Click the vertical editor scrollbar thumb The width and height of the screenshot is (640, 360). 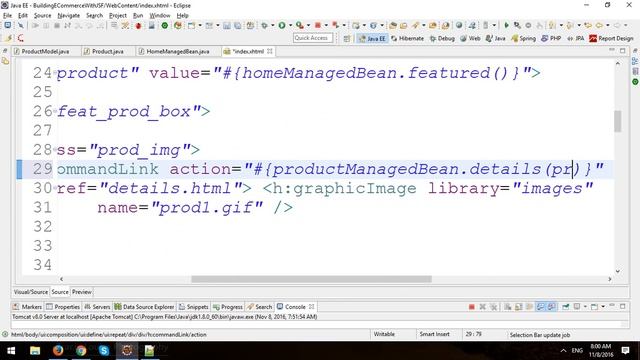coord(618,121)
